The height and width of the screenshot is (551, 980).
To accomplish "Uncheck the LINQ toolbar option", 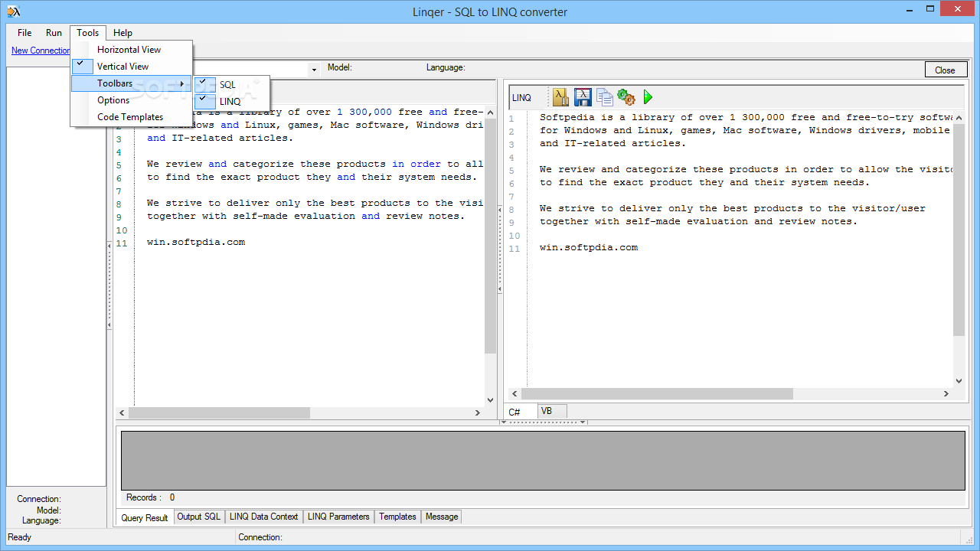I will click(231, 101).
